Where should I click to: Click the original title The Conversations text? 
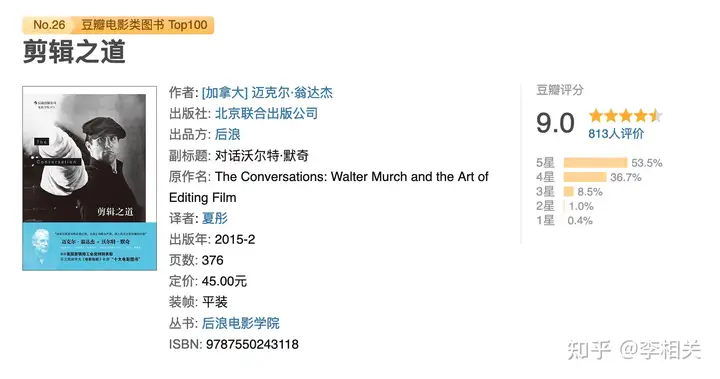point(270,176)
